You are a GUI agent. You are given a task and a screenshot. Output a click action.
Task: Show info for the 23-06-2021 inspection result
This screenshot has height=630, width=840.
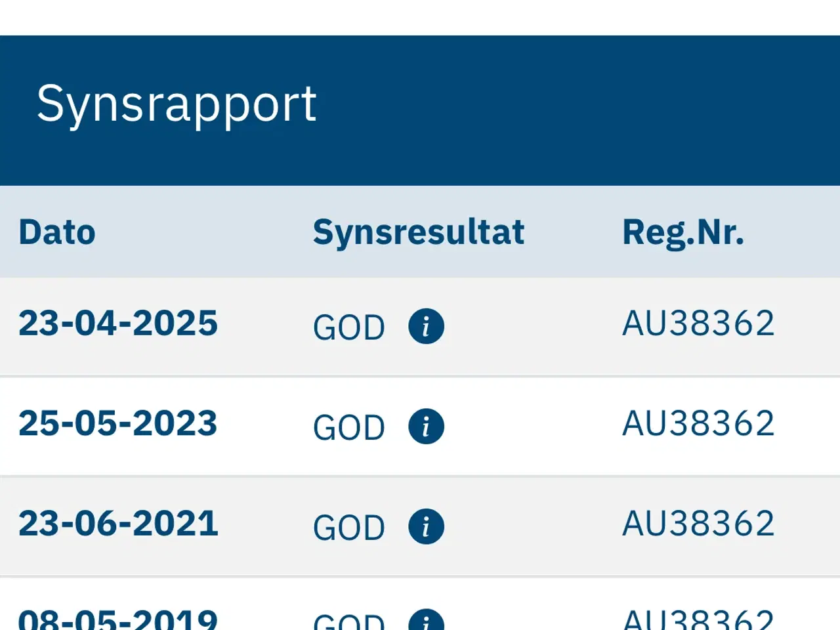click(x=426, y=526)
